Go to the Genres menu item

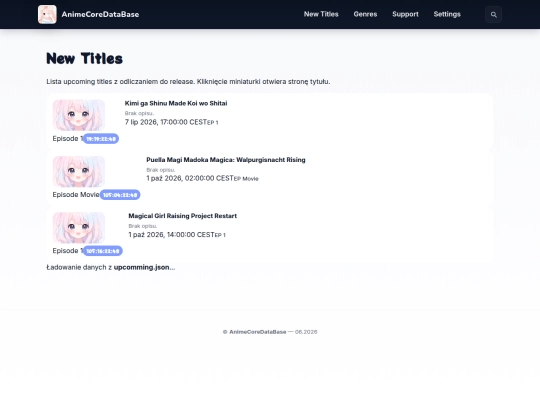[365, 14]
